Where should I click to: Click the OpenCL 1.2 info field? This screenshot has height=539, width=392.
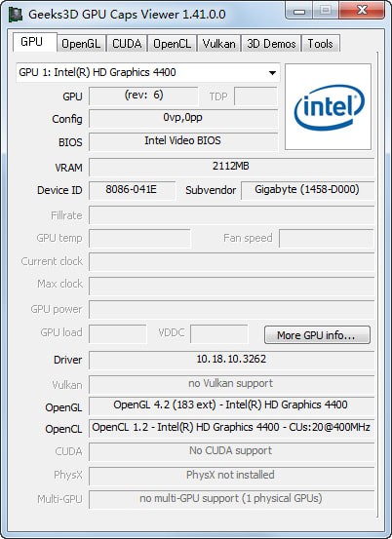click(231, 428)
